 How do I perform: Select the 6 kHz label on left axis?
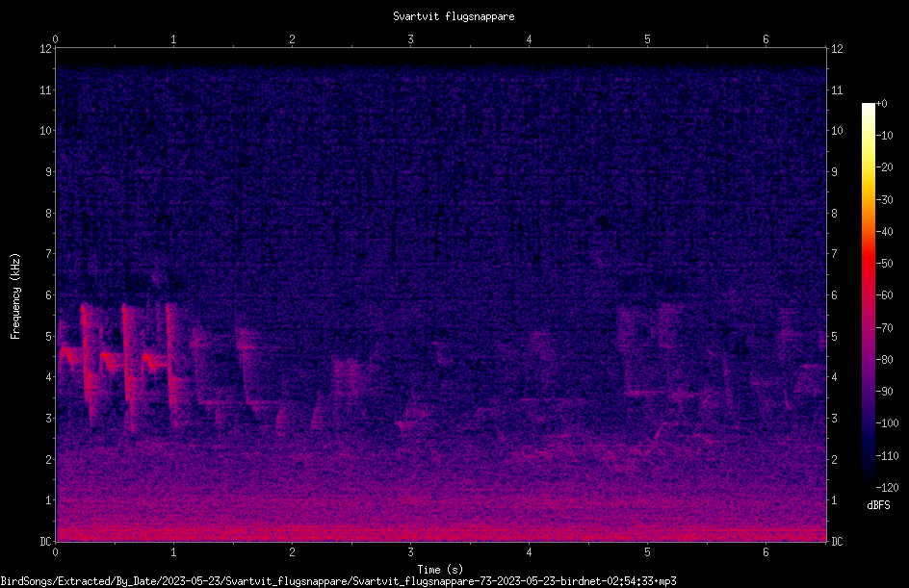point(49,294)
